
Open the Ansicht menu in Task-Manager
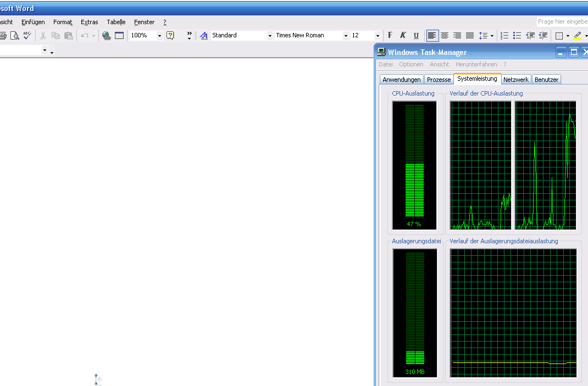tap(440, 64)
